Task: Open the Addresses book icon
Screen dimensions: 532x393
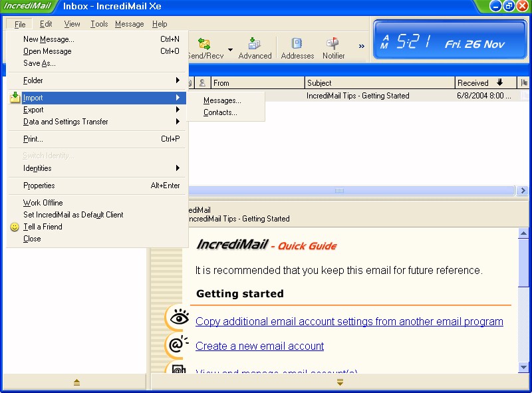Action: (297, 44)
